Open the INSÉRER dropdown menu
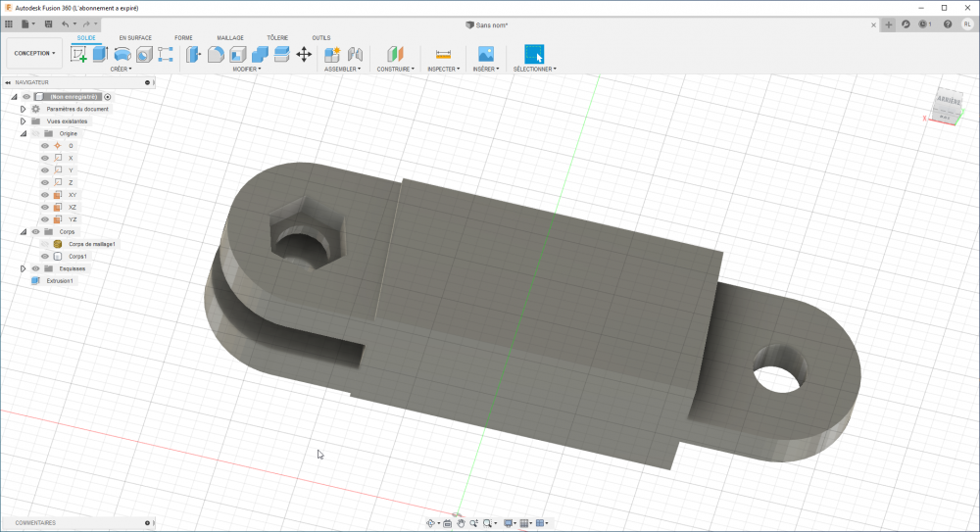The image size is (980, 532). click(486, 69)
